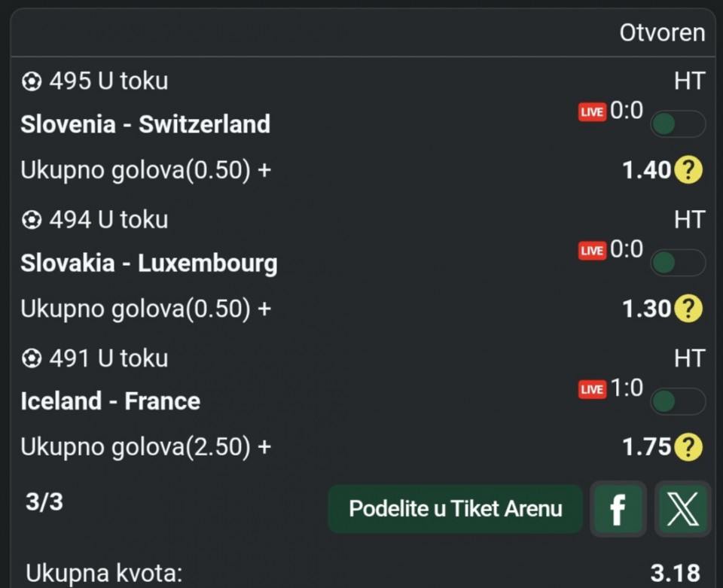Click the Otvoren ticket status label
This screenshot has height=588, width=723.
click(x=662, y=33)
